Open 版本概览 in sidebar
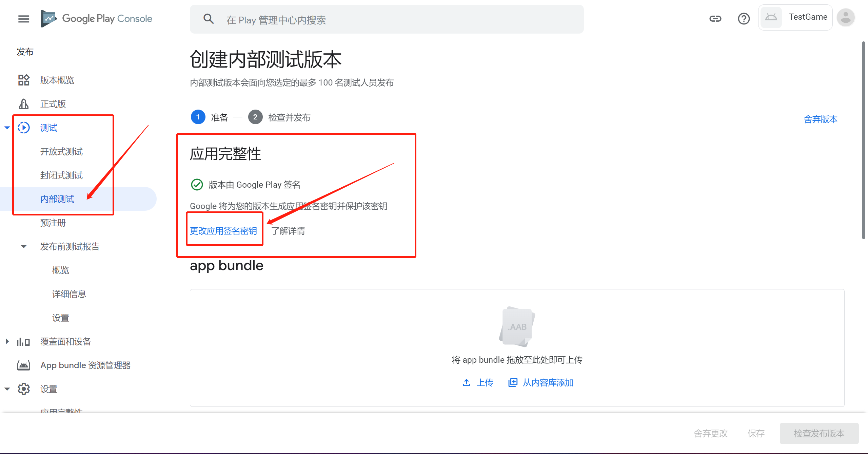The width and height of the screenshot is (868, 454). 57,80
